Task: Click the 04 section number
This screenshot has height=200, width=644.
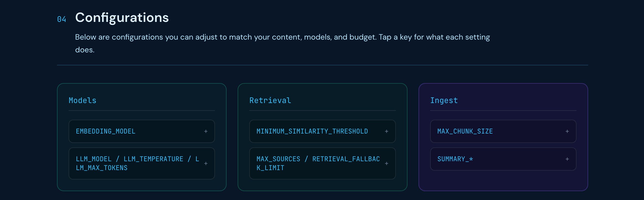Action: pos(61,19)
